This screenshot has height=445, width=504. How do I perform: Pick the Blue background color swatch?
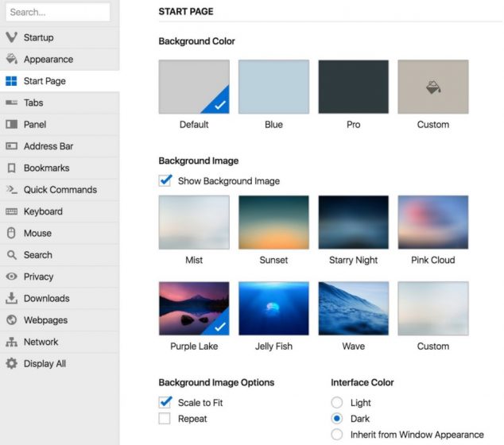[273, 87]
